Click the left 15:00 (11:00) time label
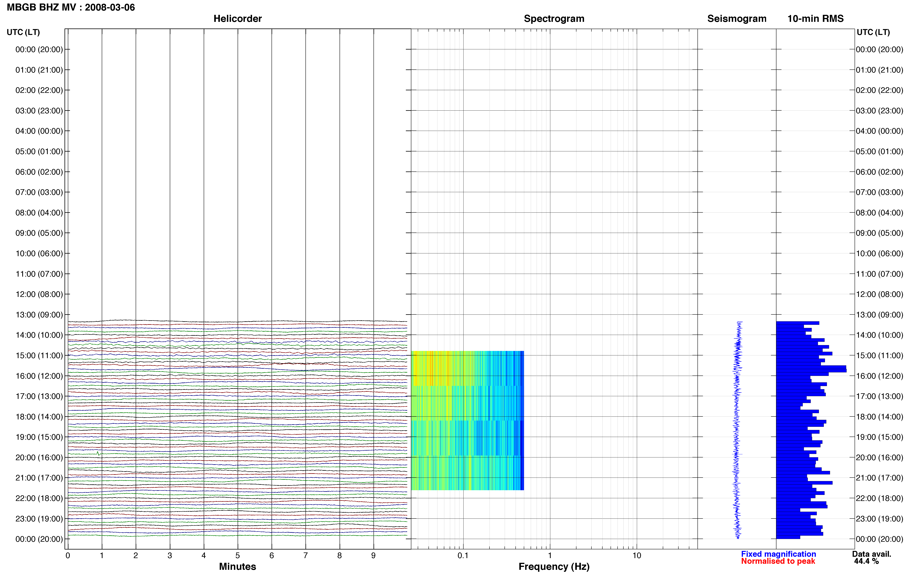 (39, 355)
